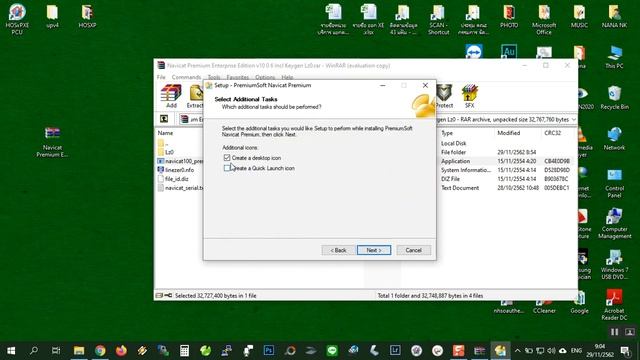Viewport: 640px width, 360px height.
Task: Open the WinRAR Commands menu
Action: click(186, 77)
